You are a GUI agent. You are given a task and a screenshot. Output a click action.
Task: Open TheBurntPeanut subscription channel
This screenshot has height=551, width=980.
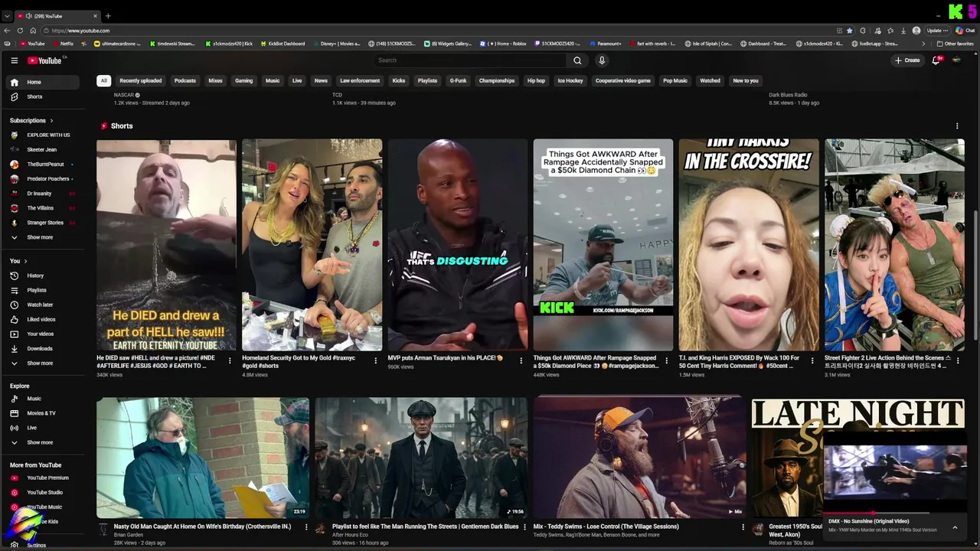[44, 164]
